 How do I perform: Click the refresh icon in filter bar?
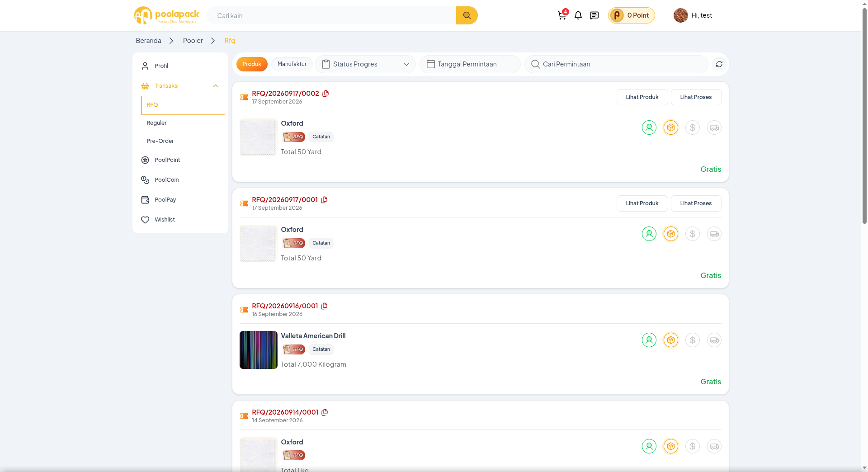pyautogui.click(x=719, y=64)
